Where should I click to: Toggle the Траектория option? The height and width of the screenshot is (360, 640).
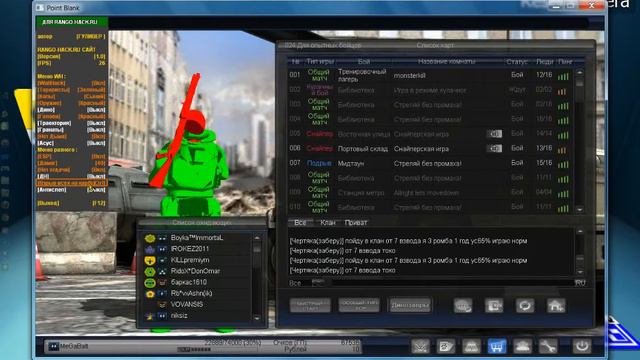(71, 123)
